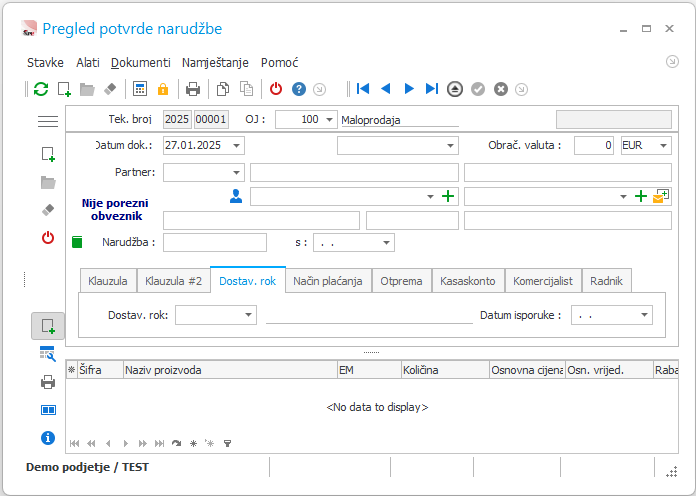
Task: Switch to the Klauzula #2 tab
Action: [174, 281]
